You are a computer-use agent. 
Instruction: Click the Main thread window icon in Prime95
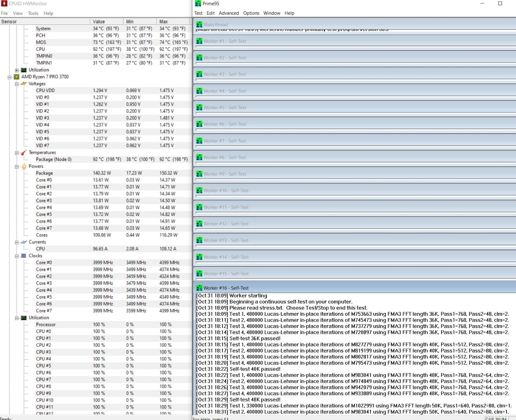[199, 24]
